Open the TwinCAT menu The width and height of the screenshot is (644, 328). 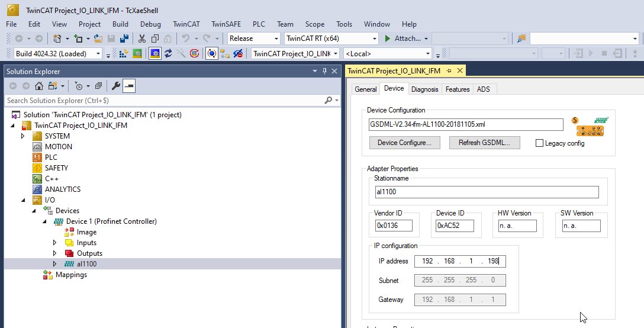(186, 24)
